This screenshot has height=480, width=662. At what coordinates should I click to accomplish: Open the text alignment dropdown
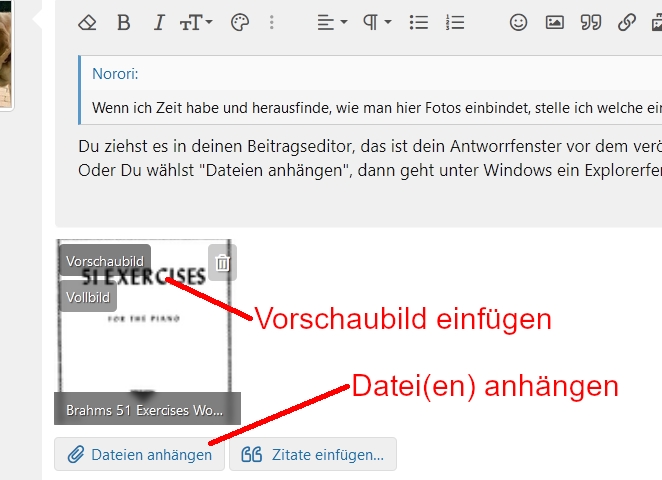coord(332,22)
